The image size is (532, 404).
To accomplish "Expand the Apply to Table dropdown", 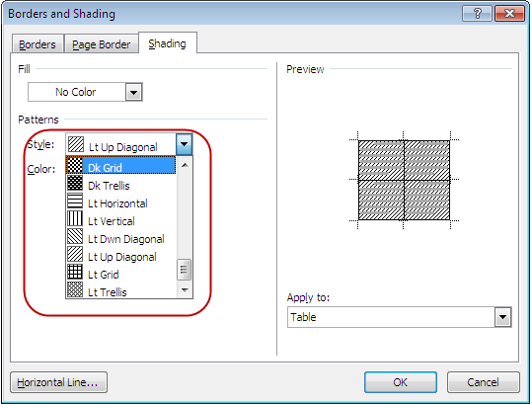I will (502, 317).
